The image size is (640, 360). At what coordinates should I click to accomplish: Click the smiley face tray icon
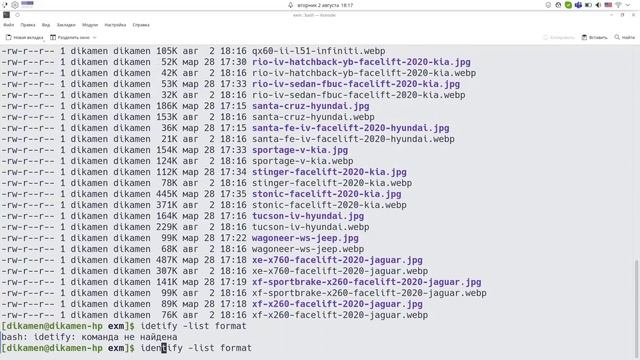click(x=548, y=5)
